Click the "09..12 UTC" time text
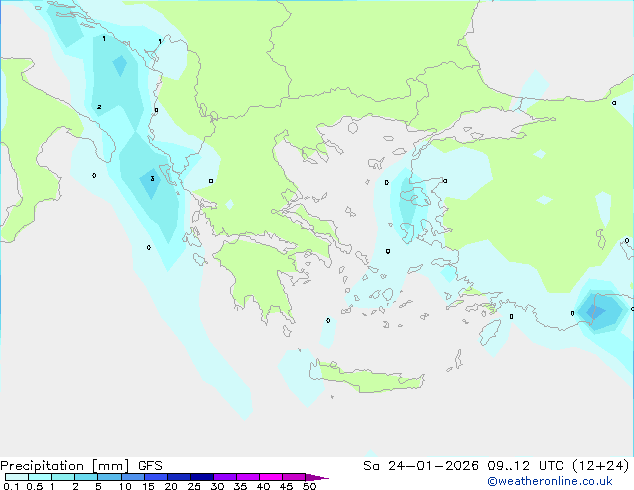The height and width of the screenshot is (490, 634). 525,466
